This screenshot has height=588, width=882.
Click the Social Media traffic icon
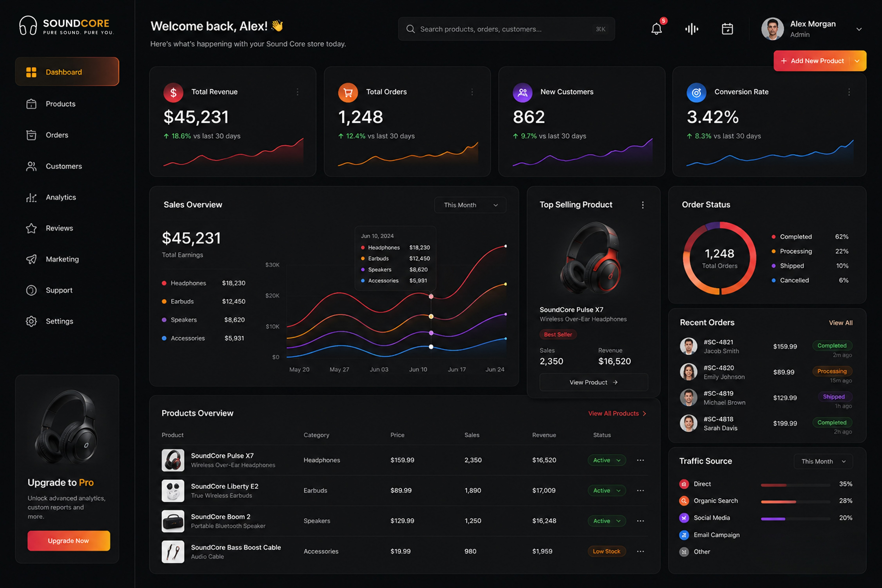coord(684,518)
